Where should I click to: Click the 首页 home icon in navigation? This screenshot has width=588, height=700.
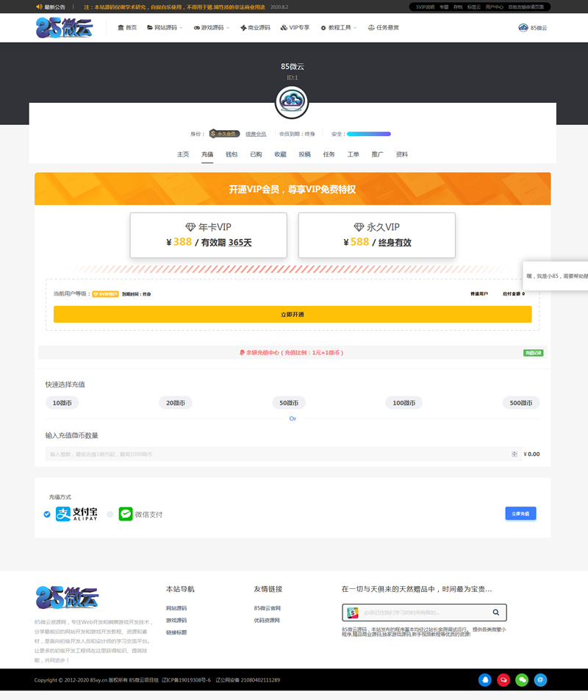point(121,27)
